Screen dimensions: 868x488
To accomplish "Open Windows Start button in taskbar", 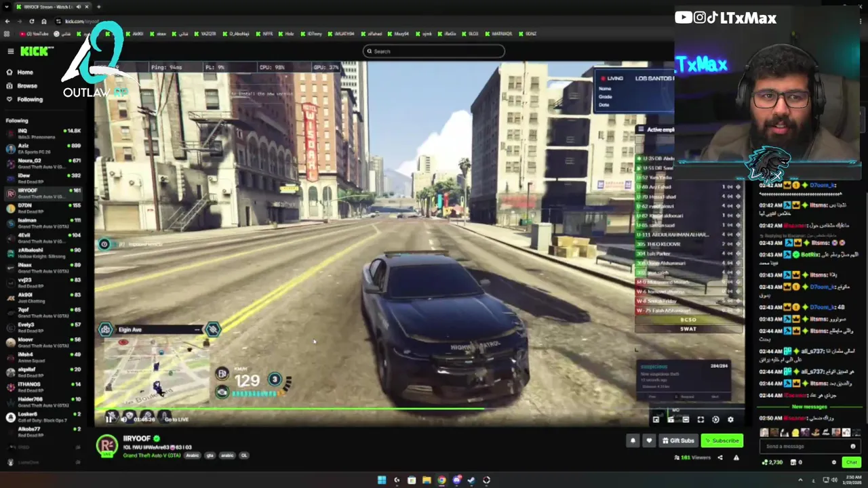I will point(382,480).
